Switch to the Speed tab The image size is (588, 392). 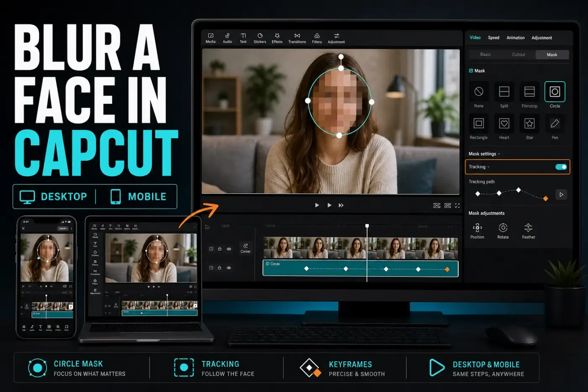coord(493,38)
